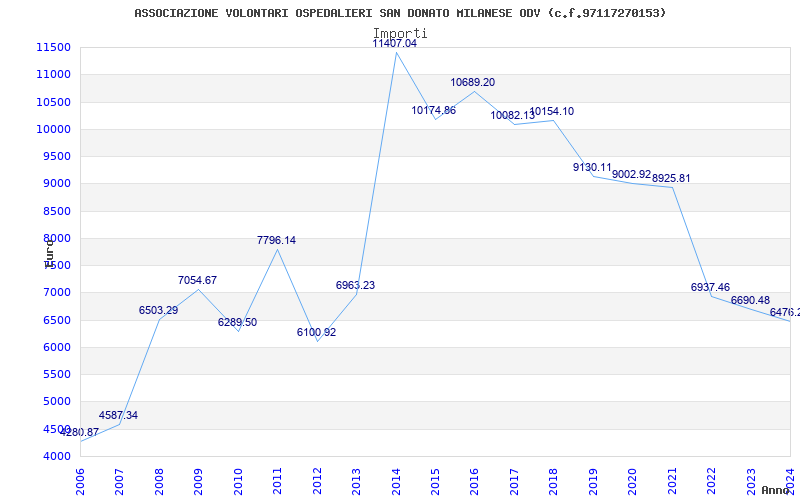This screenshot has width=800, height=500.
Task: Click the data label 6289.50
Action: 237,322
